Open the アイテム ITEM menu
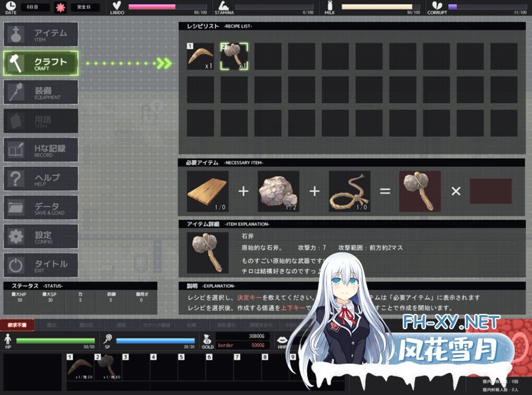 41,35
